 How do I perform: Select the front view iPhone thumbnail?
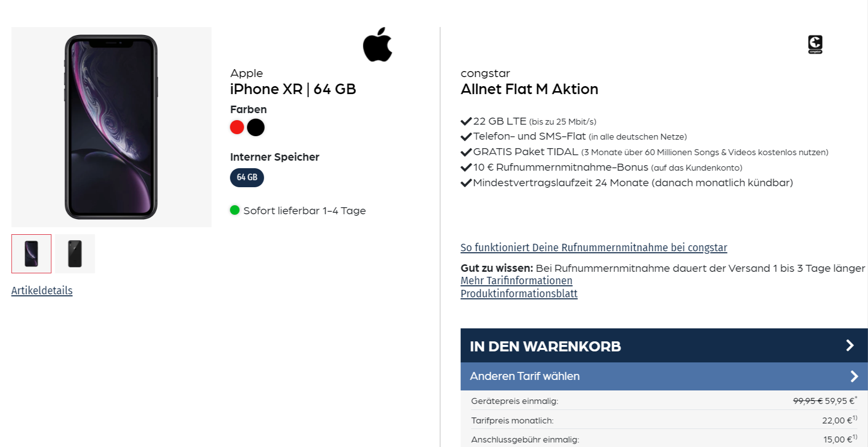pyautogui.click(x=32, y=254)
